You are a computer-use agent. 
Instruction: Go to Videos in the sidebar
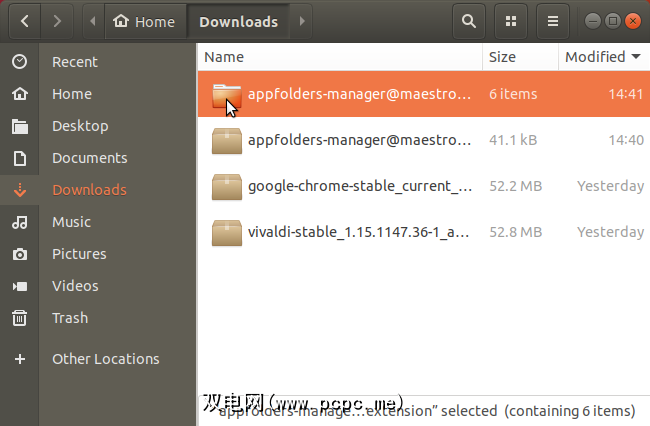[75, 286]
